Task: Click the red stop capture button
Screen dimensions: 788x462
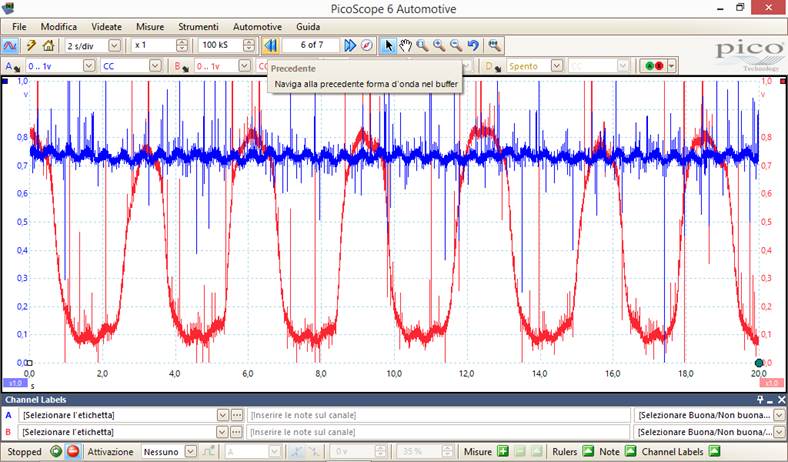Action: click(x=73, y=451)
